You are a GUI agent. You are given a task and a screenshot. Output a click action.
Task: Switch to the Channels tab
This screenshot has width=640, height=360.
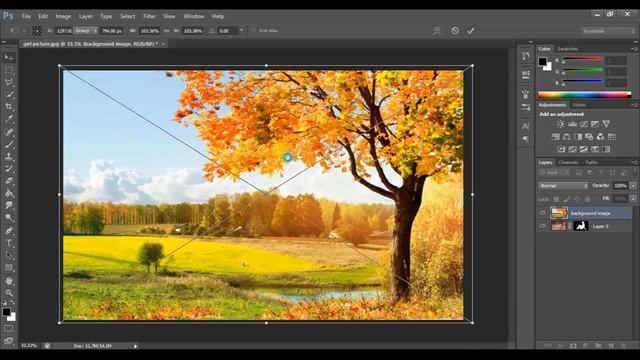click(569, 162)
